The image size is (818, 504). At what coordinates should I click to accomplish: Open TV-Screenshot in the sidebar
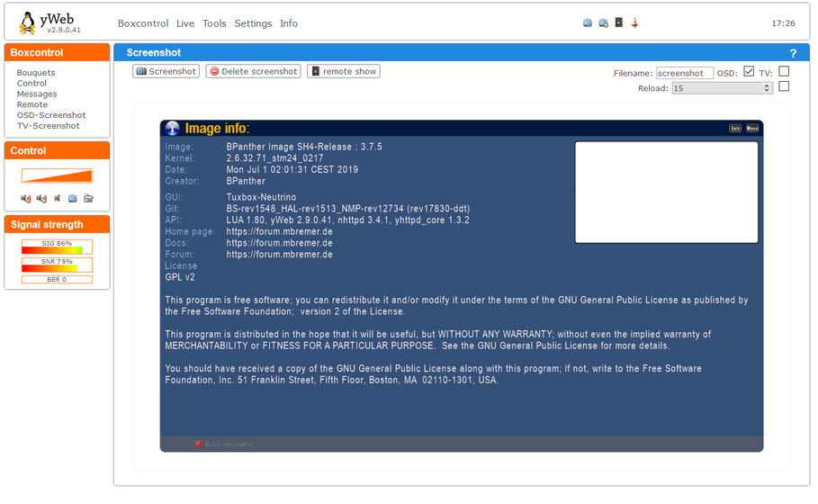tap(48, 126)
